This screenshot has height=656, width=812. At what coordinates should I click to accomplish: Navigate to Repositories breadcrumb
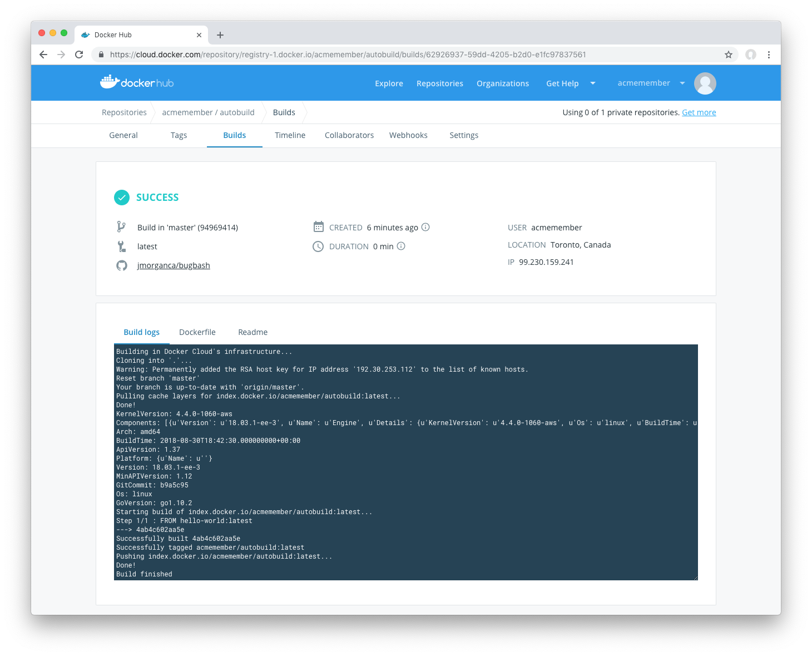tap(124, 112)
